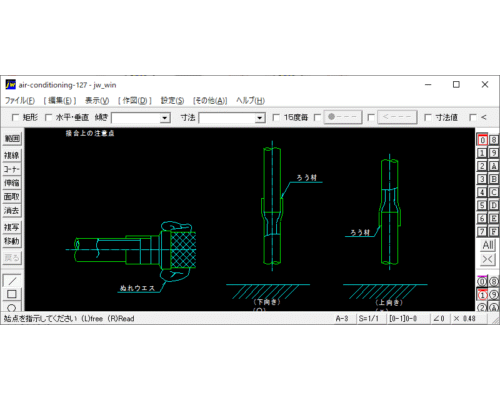Select the 複写 copy tool
500x400 pixels.
tap(12, 227)
